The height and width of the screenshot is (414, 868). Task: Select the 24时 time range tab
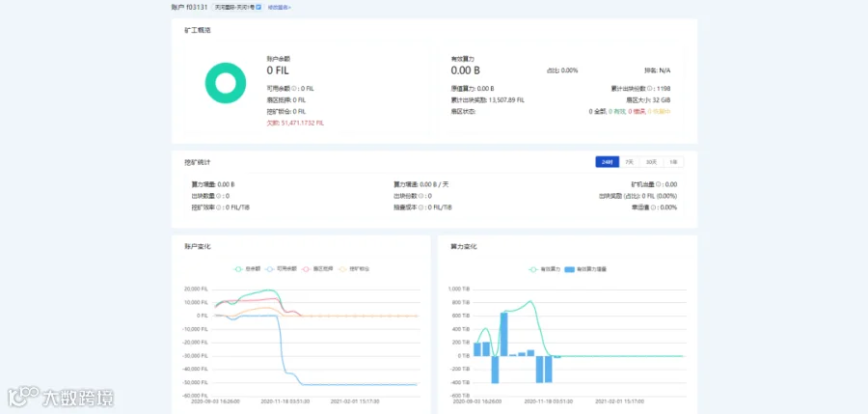pos(608,162)
